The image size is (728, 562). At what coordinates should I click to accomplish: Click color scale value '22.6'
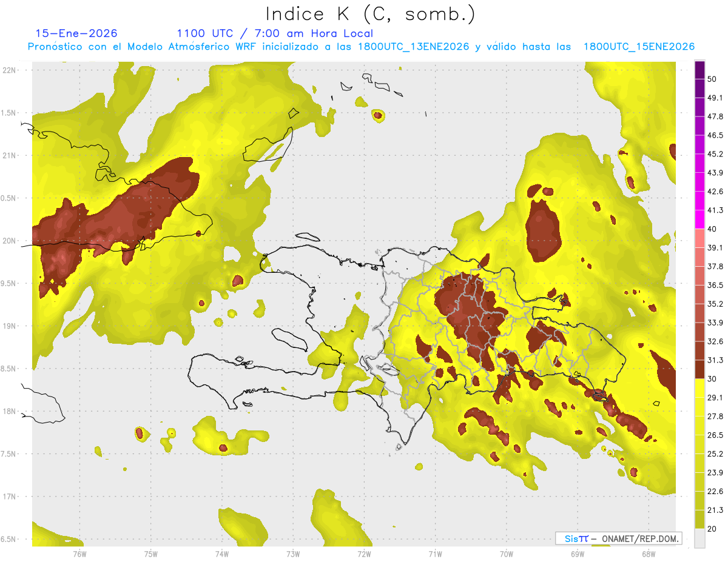tap(715, 491)
